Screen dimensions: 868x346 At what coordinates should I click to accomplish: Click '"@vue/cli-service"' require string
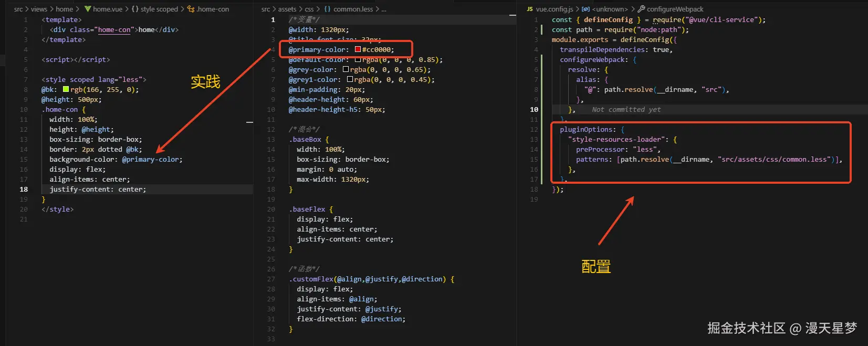click(721, 19)
